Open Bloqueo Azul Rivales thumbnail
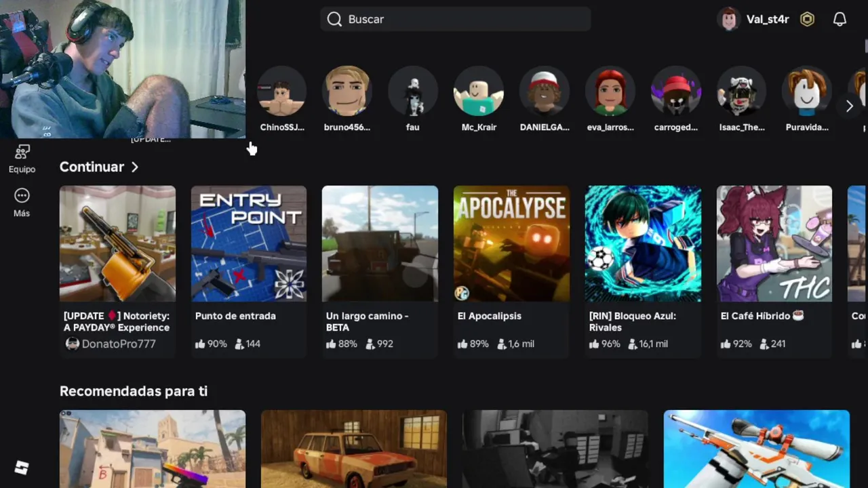 pyautogui.click(x=643, y=243)
